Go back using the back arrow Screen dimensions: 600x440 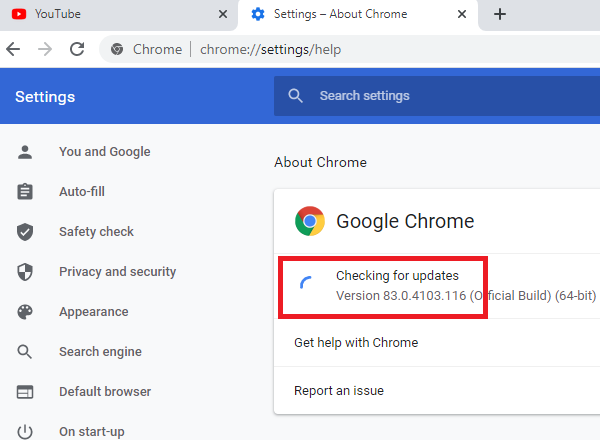click(13, 49)
